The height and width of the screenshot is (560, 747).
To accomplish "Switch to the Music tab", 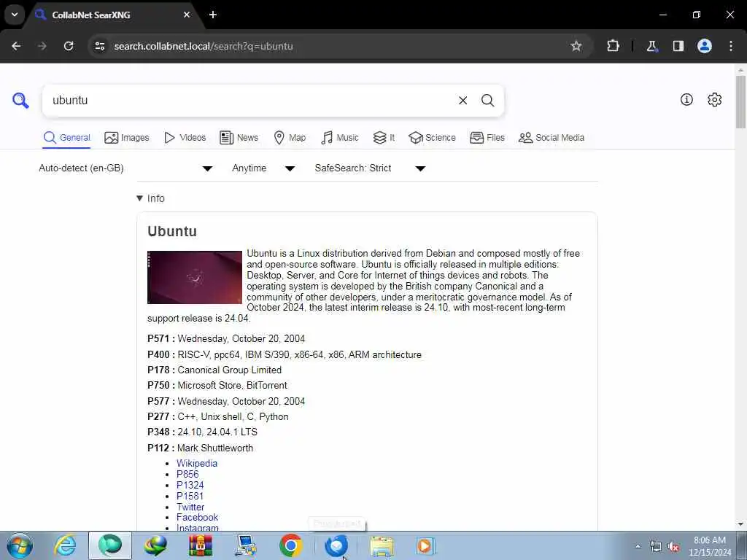I will (x=340, y=138).
